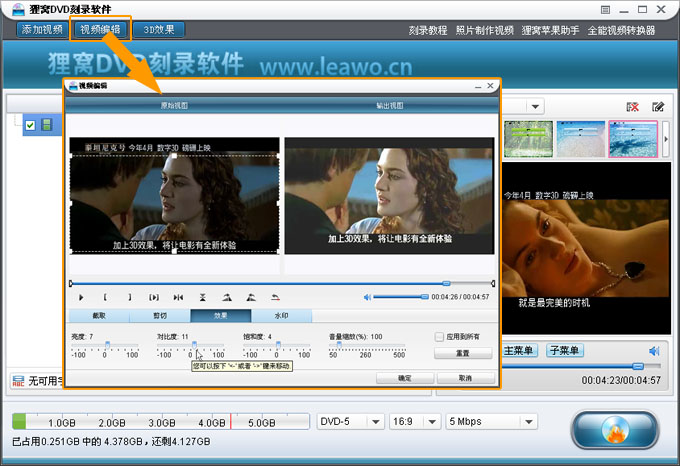Open 狸窝苹果助手 link

pyautogui.click(x=550, y=30)
